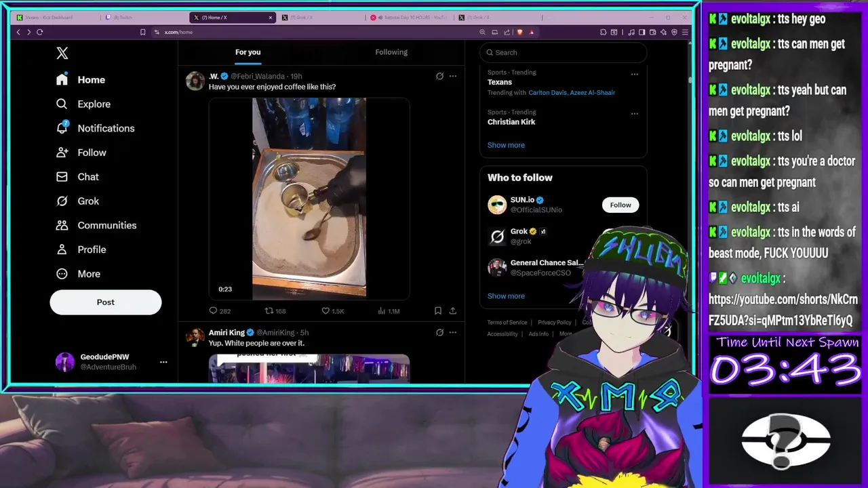
Task: Open Chat envelope in sidebar
Action: coord(62,177)
